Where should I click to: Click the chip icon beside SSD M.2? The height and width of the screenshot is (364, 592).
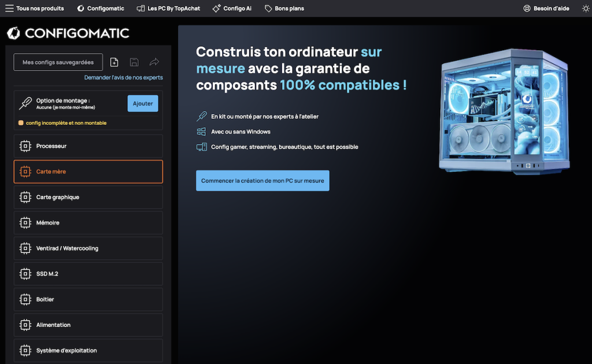tap(25, 274)
